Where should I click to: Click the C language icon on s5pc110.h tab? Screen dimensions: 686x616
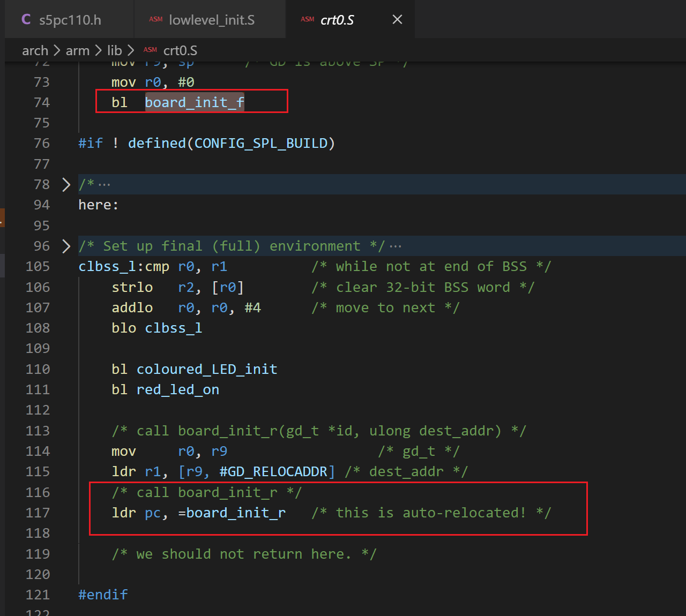(x=26, y=19)
